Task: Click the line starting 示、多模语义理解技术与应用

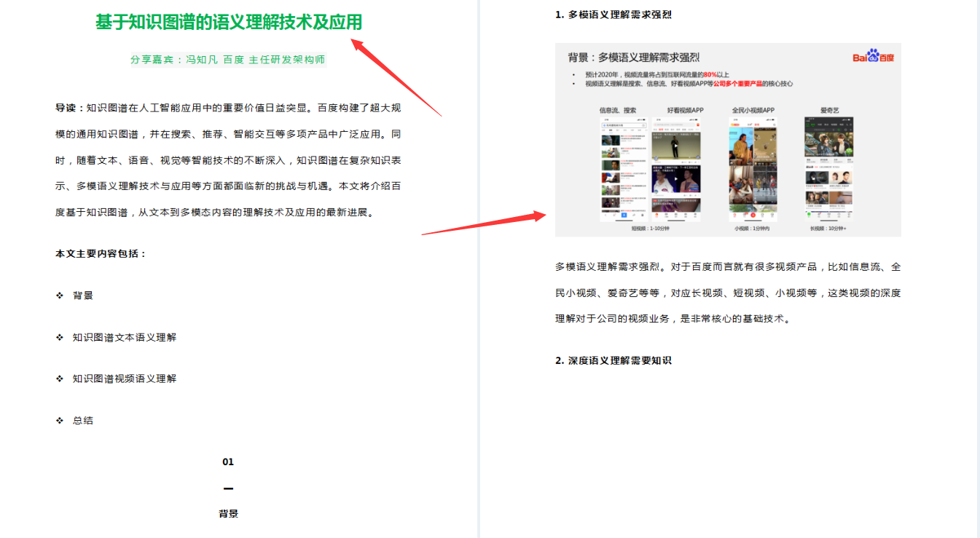Action: click(228, 186)
